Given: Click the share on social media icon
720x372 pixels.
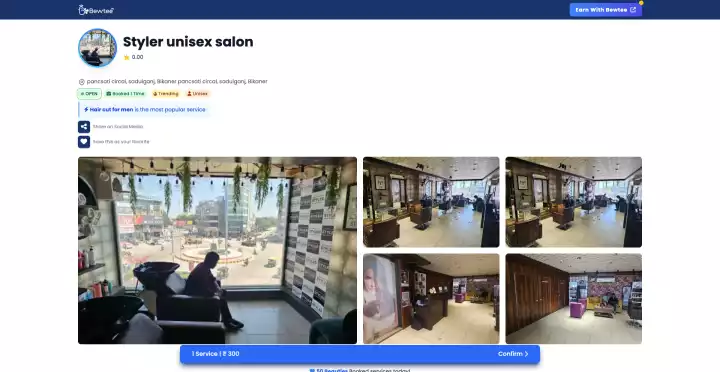Looking at the screenshot, I should (x=84, y=127).
